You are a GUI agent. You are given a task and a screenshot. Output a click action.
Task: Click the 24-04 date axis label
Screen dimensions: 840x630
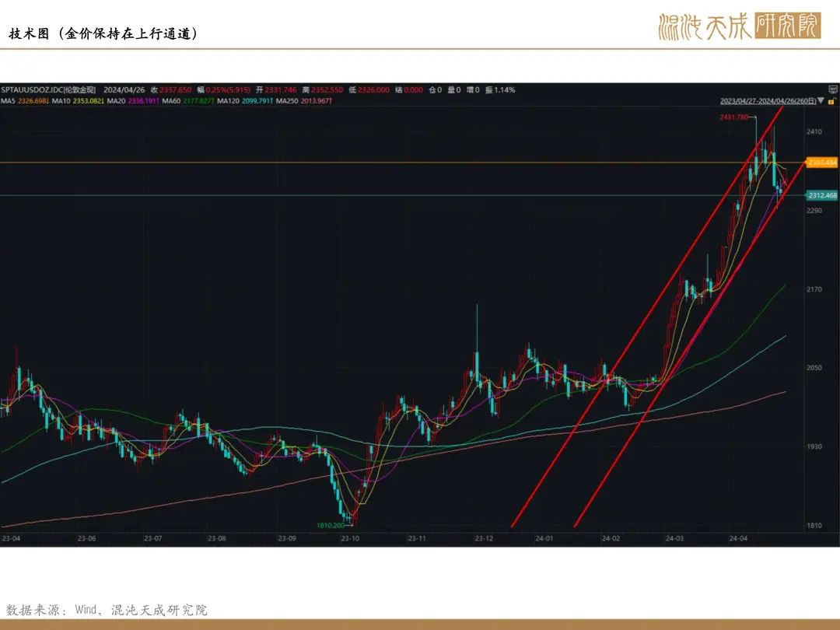point(737,538)
